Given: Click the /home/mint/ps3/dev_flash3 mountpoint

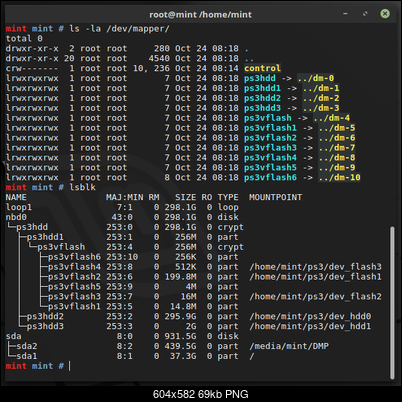Looking at the screenshot, I should click(315, 267).
